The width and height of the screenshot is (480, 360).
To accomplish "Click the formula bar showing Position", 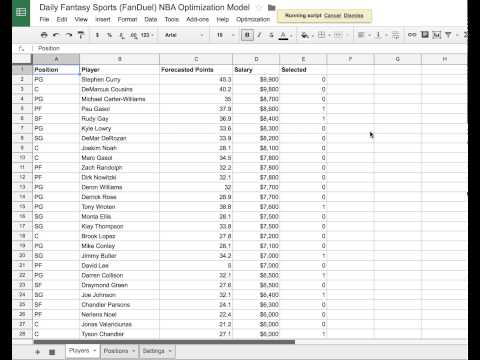I will pyautogui.click(x=250, y=48).
